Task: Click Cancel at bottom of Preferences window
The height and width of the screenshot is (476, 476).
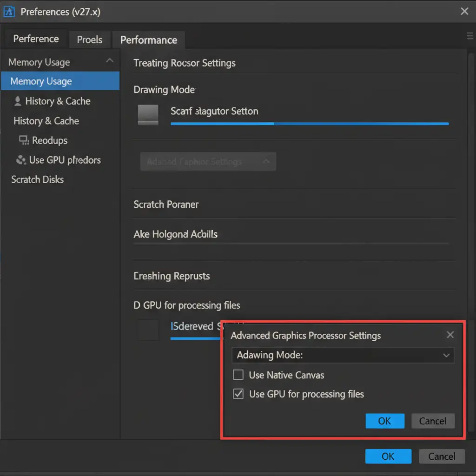Action: pyautogui.click(x=441, y=456)
